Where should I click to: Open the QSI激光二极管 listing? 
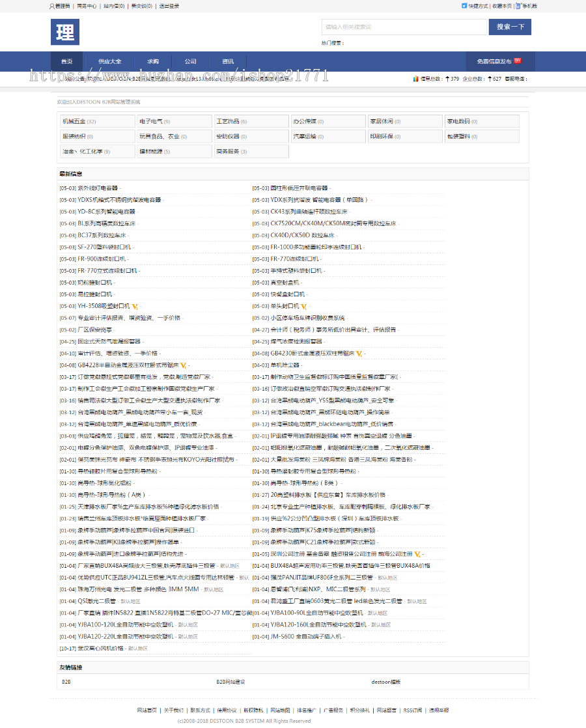tap(96, 601)
